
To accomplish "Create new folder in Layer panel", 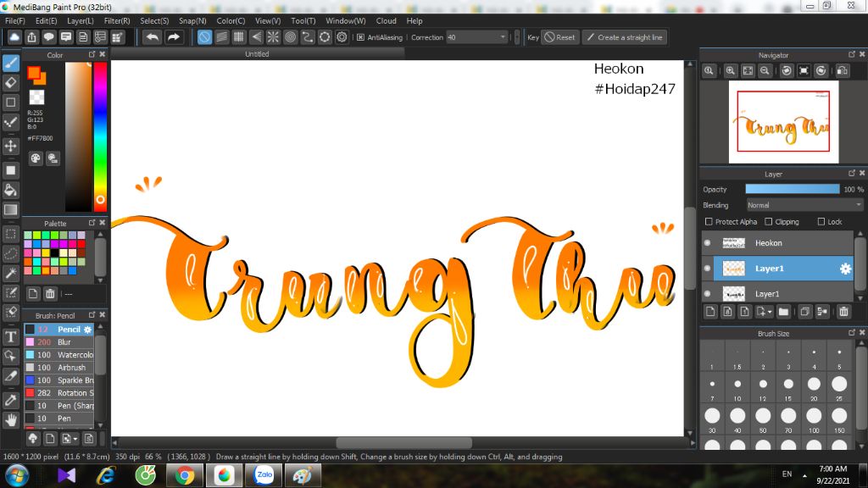I will (783, 312).
